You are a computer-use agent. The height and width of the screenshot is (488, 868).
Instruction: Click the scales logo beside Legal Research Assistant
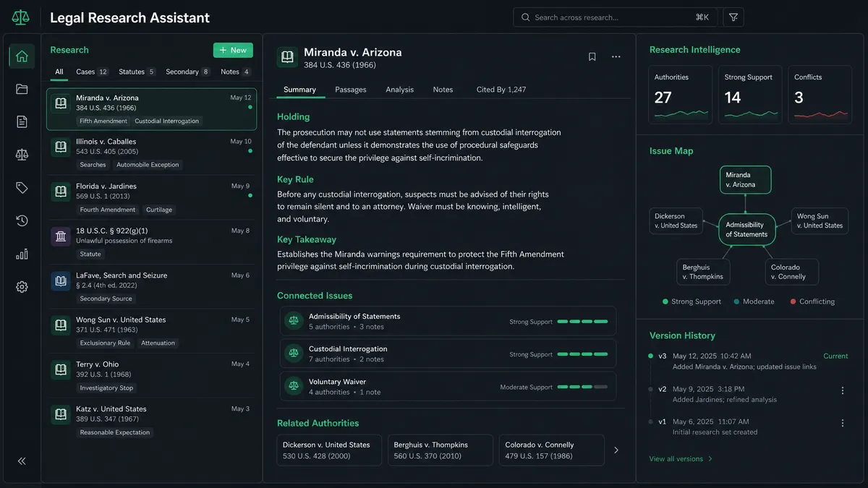pyautogui.click(x=20, y=17)
